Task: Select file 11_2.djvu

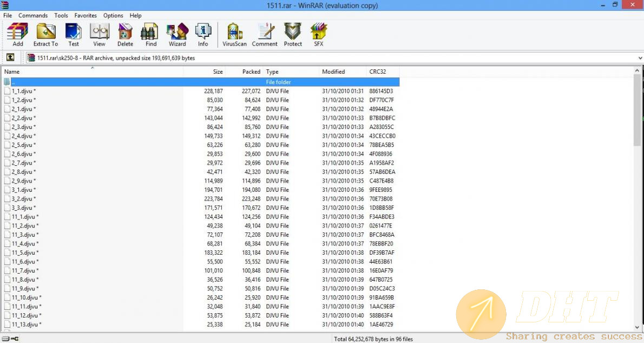Action: (25, 226)
